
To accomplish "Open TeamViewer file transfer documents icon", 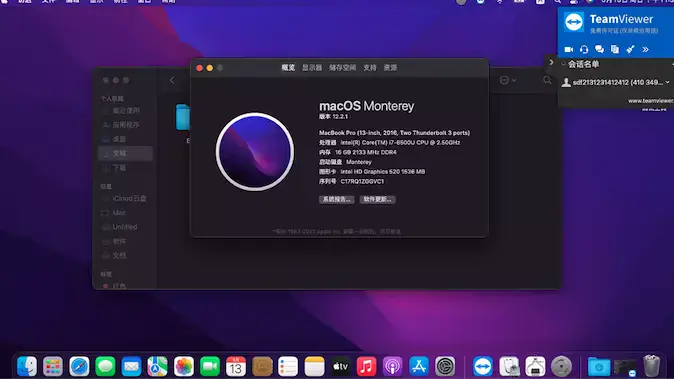I will (615, 49).
